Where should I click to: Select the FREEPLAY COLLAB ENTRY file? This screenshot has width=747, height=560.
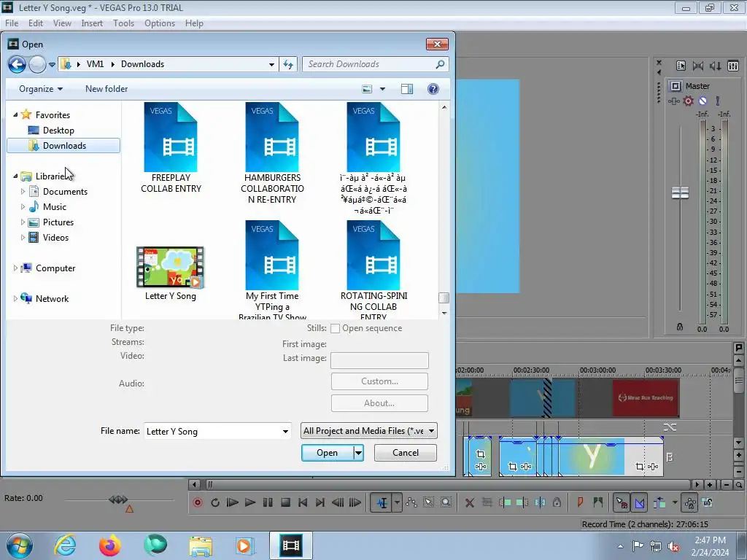point(171,148)
